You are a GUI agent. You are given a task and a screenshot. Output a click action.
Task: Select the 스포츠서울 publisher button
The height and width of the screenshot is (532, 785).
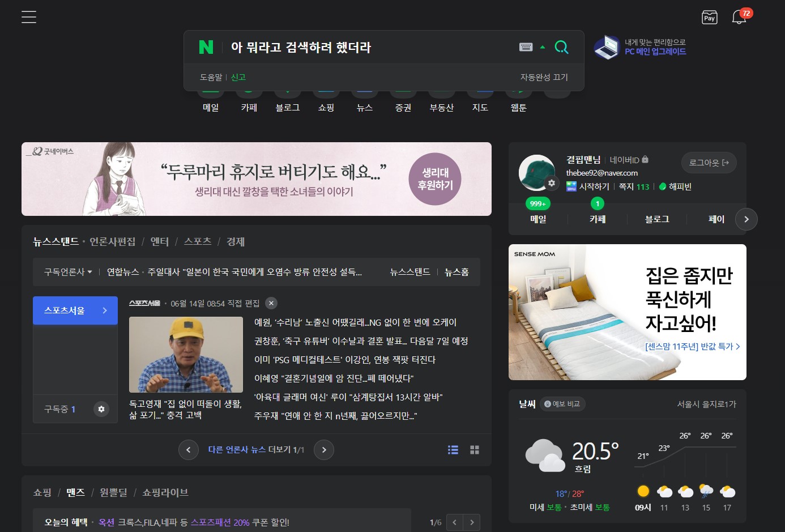[x=75, y=310]
